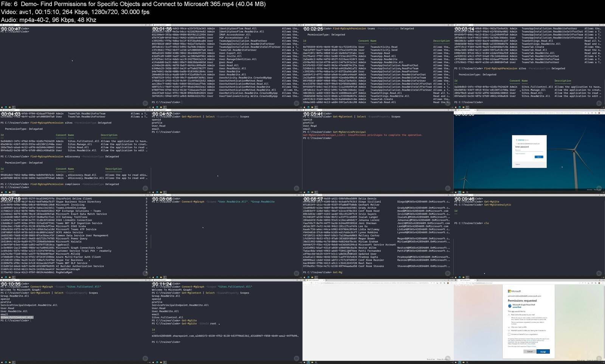Click the Video codec info line
Image resolution: width=605 pixels, height=364 pixels.
coord(75,12)
